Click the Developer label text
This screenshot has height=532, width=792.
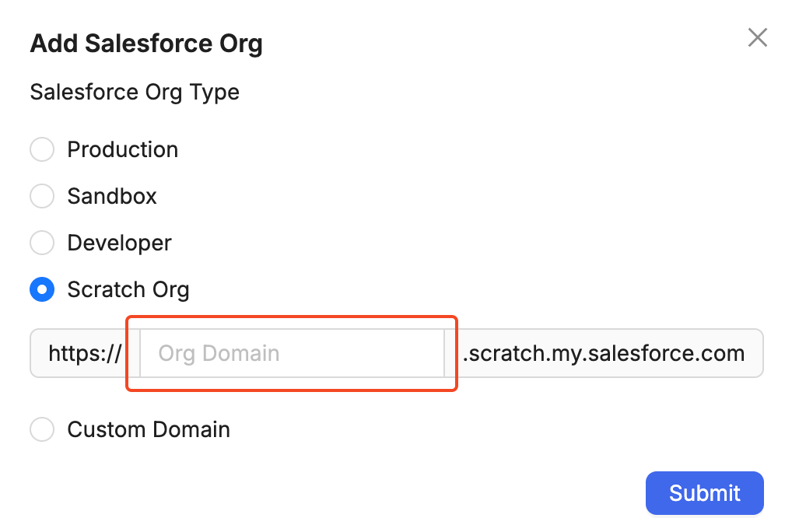(x=119, y=243)
